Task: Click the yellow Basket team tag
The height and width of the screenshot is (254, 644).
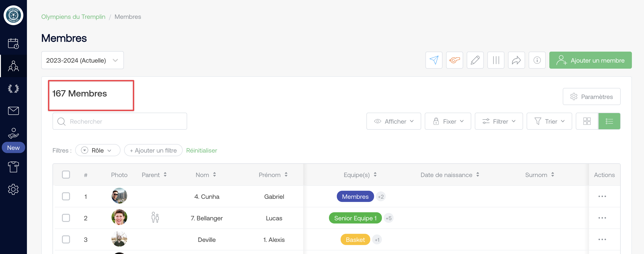Action: click(355, 239)
